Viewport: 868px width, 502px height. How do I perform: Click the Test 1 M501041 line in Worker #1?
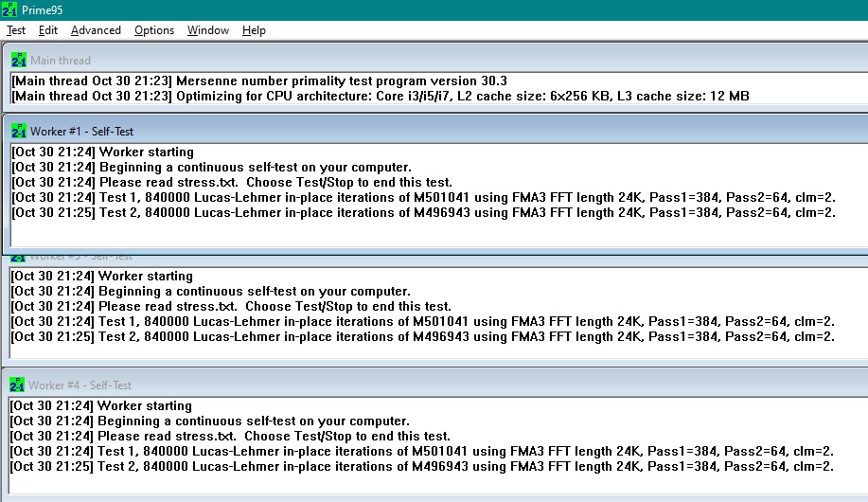(423, 198)
